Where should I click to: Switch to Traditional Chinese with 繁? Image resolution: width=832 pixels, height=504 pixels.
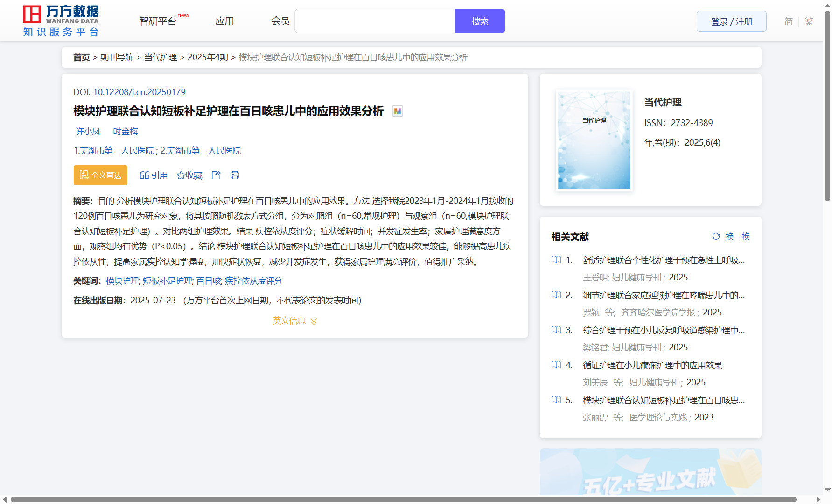pyautogui.click(x=809, y=21)
